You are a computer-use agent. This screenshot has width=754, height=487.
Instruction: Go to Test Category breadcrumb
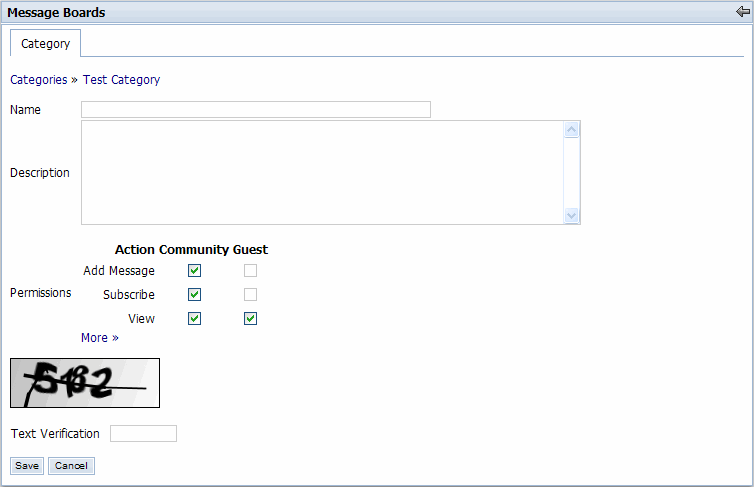(x=121, y=79)
